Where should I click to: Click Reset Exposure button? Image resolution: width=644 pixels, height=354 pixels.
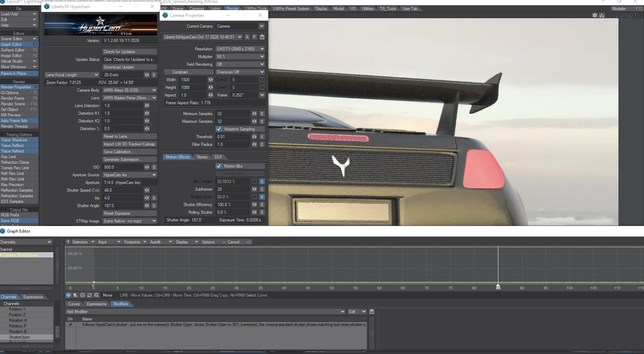(x=130, y=213)
